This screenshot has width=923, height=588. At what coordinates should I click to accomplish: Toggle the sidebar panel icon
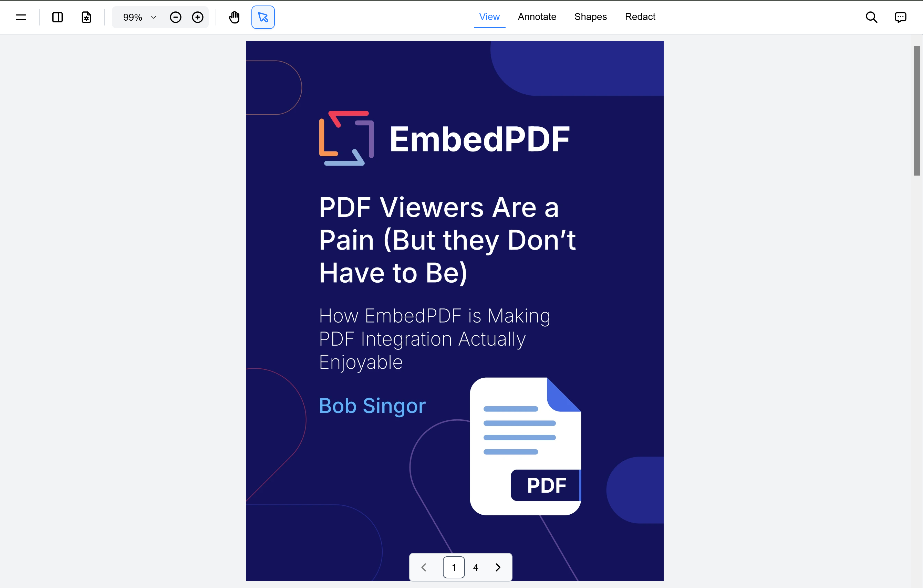58,17
